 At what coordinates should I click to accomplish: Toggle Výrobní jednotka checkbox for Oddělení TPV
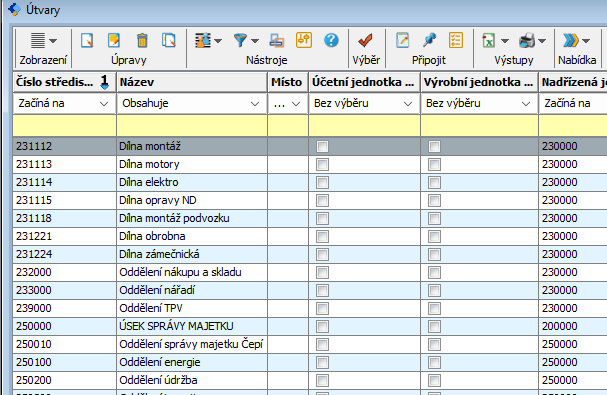pyautogui.click(x=434, y=309)
